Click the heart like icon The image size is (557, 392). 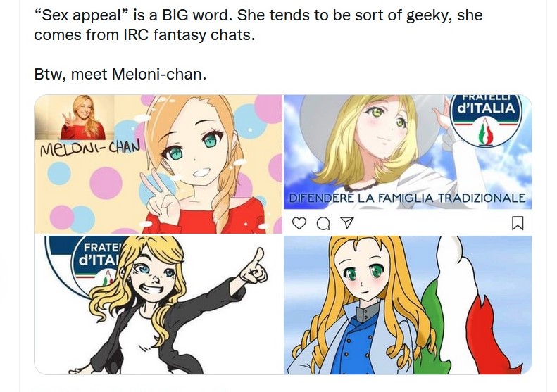(299, 223)
